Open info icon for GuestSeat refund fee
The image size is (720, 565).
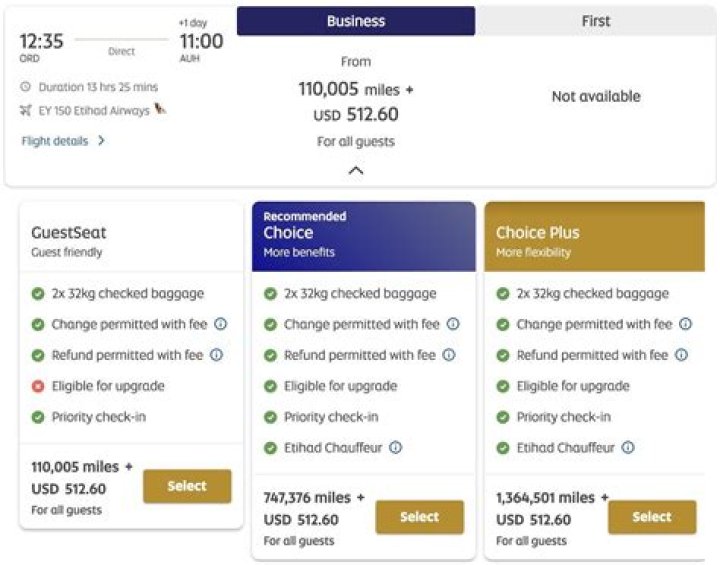(x=216, y=355)
